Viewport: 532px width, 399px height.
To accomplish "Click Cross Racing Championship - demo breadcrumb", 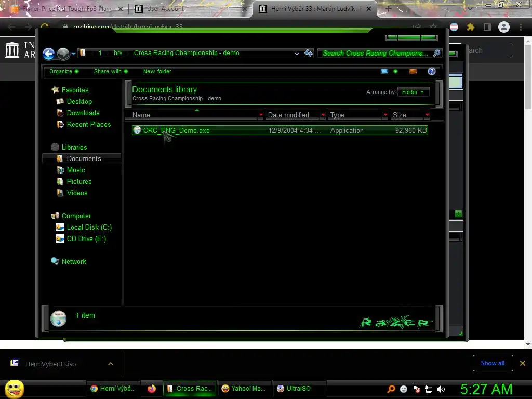I will point(187,53).
